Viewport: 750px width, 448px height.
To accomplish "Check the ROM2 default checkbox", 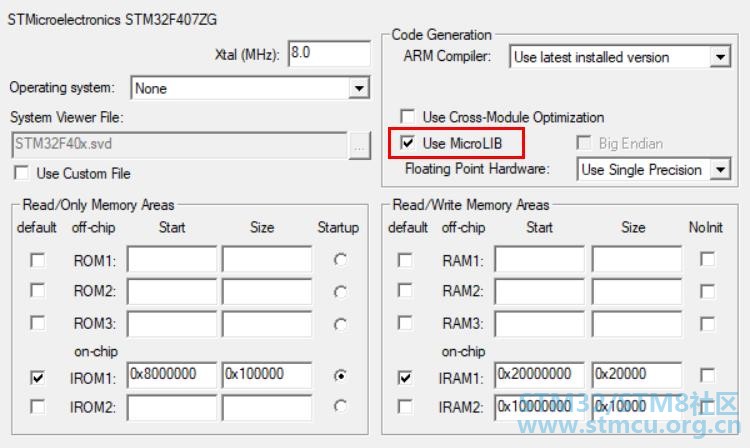I will click(x=38, y=290).
